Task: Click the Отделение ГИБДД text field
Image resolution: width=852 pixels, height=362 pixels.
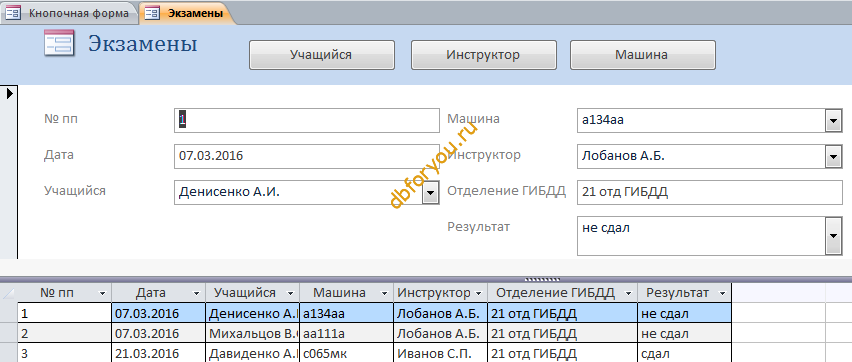Action: 710,192
